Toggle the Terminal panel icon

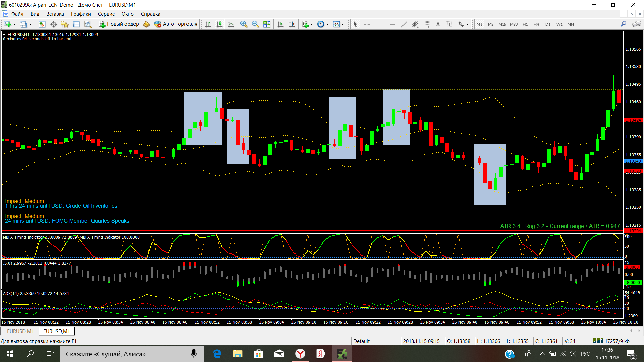coord(76,24)
